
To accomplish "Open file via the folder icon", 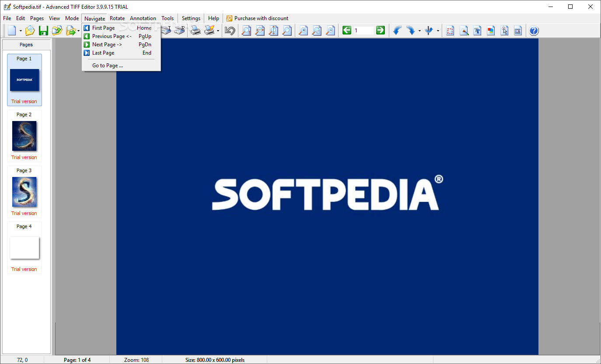I will (x=30, y=31).
